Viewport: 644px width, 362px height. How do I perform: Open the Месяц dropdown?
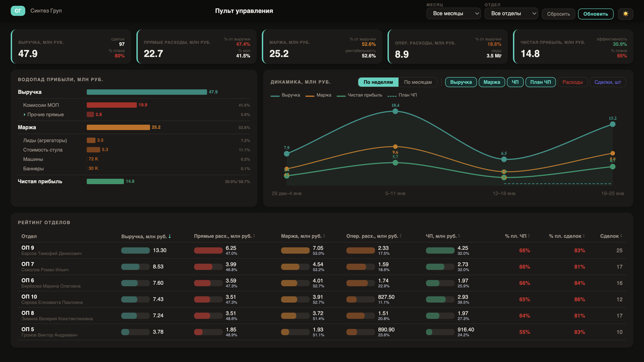click(453, 13)
